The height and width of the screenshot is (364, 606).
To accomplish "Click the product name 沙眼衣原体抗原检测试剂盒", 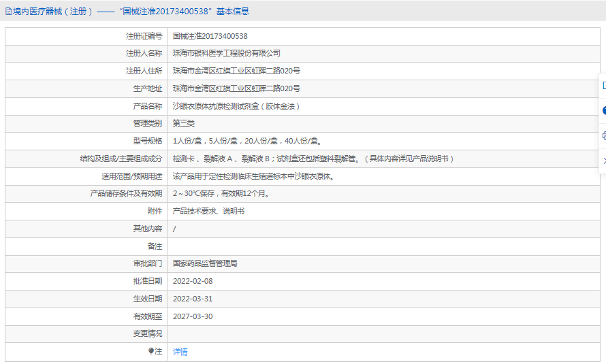I will [236, 106].
